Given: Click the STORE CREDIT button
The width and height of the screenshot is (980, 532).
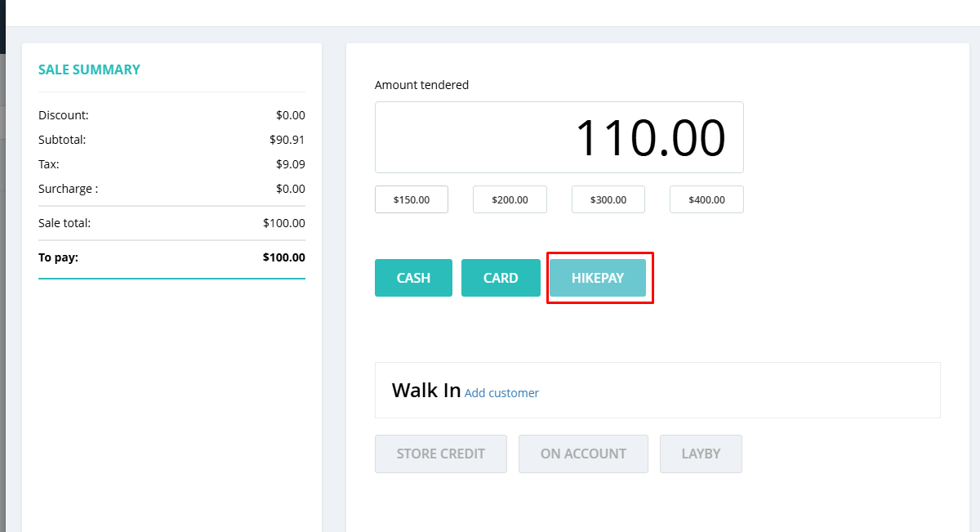Looking at the screenshot, I should tap(441, 454).
